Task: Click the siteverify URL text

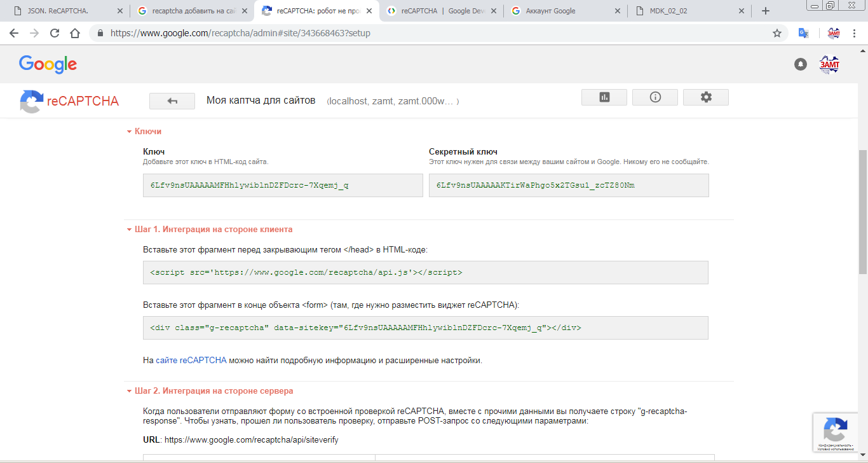Action: click(252, 439)
